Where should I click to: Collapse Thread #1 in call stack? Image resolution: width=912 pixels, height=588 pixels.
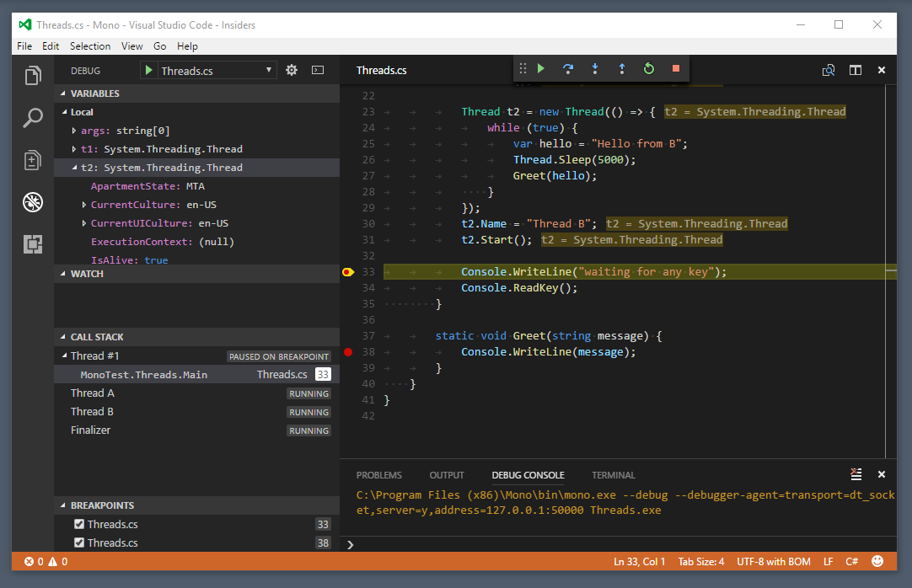pyautogui.click(x=65, y=355)
